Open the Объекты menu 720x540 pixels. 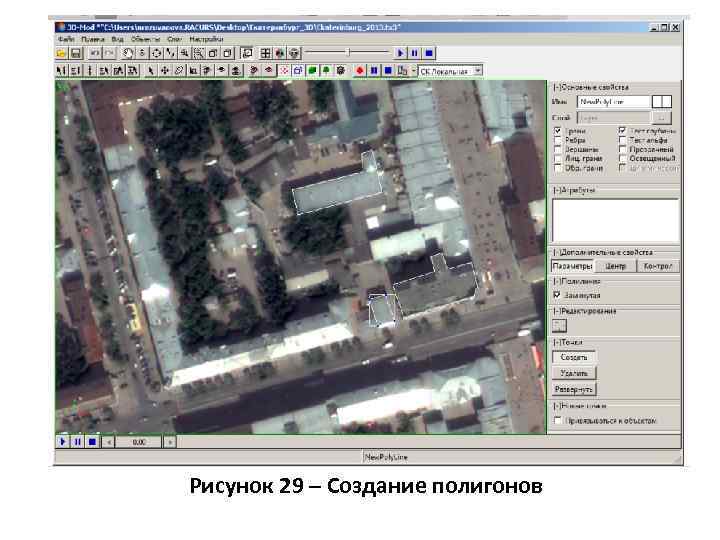coord(146,39)
